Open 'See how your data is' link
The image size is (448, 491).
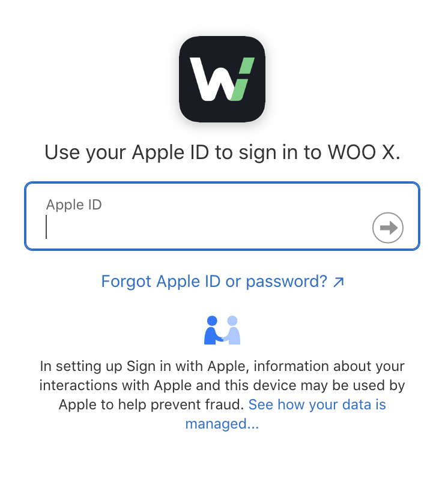[317, 404]
